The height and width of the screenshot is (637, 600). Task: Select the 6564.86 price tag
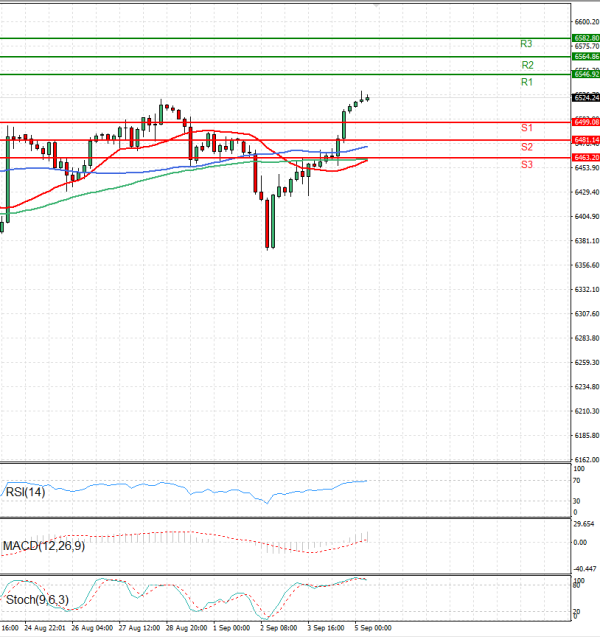point(585,57)
